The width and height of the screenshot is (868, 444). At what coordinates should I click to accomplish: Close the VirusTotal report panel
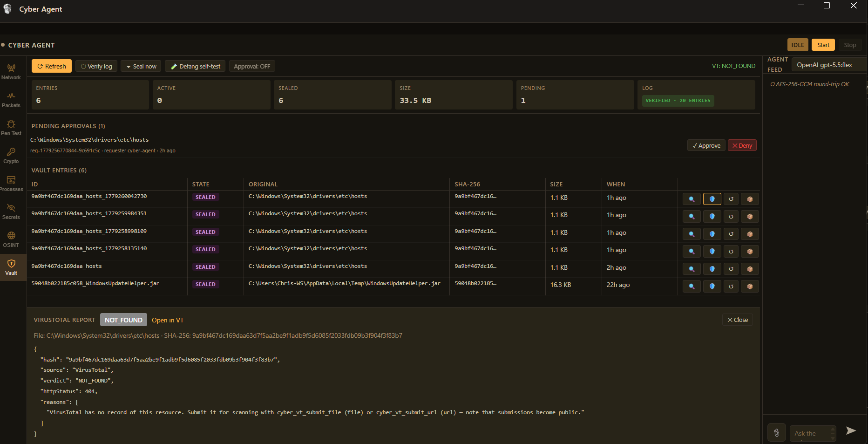[738, 320]
